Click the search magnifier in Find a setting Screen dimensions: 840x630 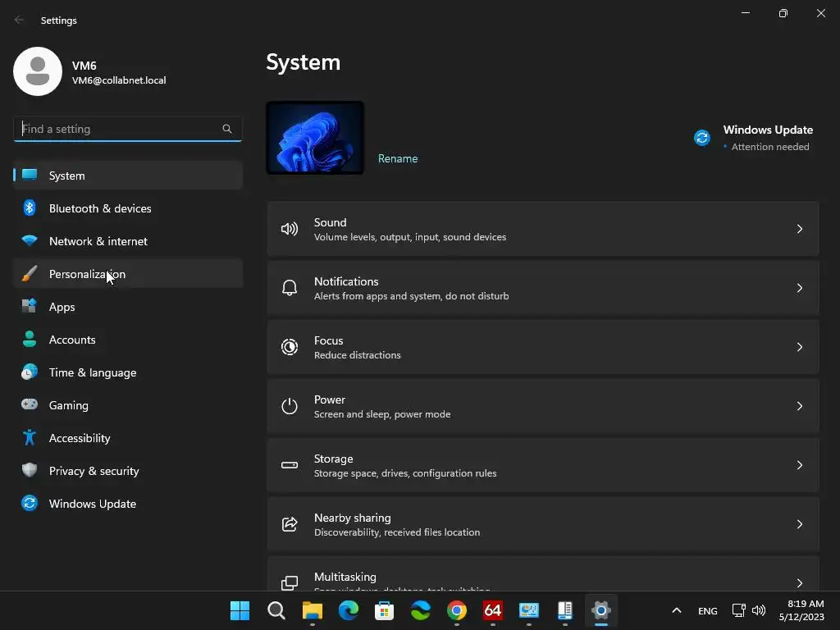tap(227, 129)
